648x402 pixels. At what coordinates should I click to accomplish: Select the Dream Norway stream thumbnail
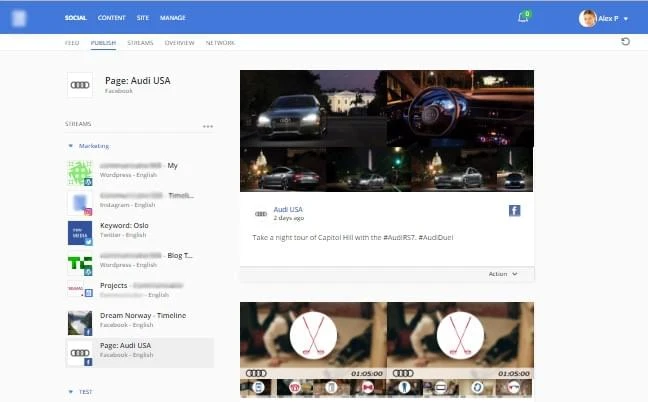click(80, 323)
